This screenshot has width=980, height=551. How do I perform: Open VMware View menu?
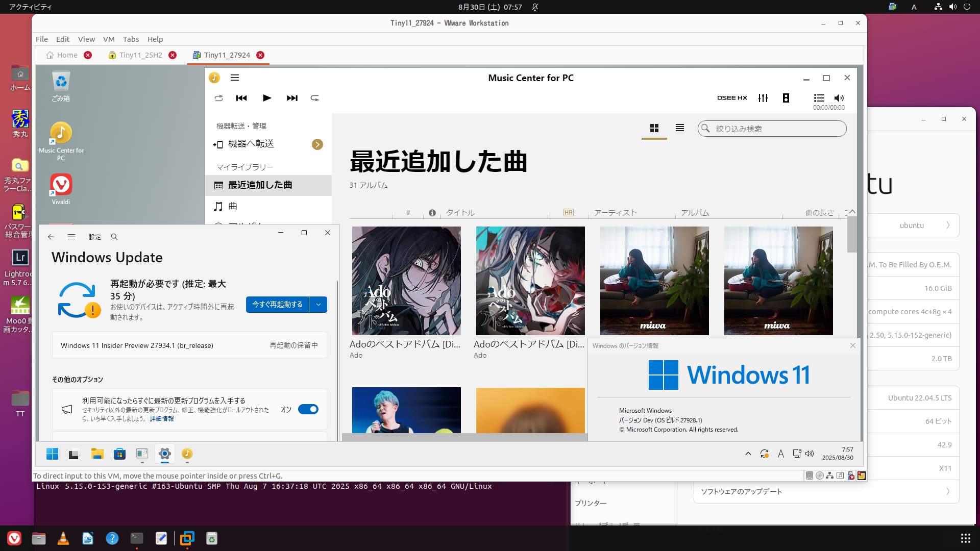coord(86,39)
